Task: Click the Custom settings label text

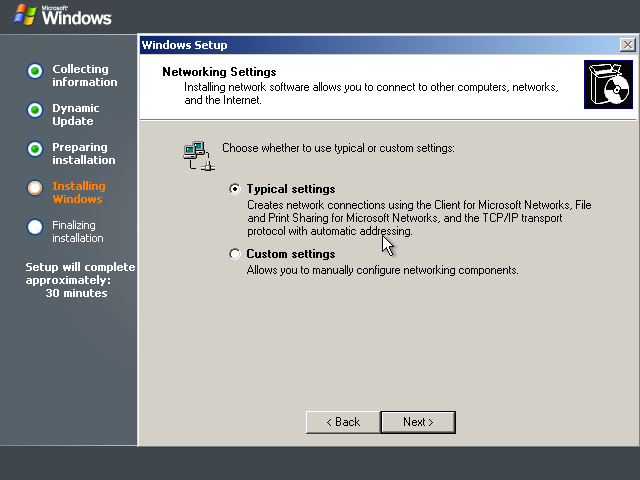Action: pyautogui.click(x=291, y=254)
